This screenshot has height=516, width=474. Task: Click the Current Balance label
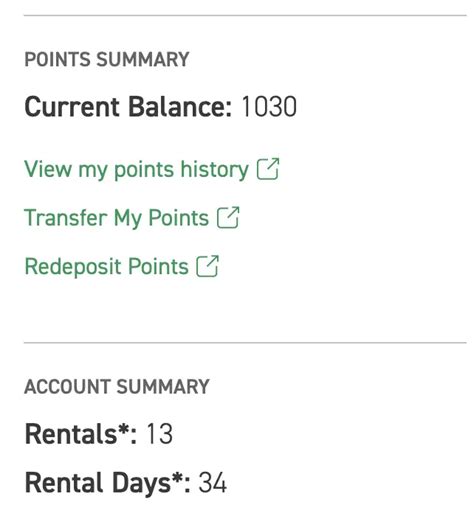pos(128,107)
